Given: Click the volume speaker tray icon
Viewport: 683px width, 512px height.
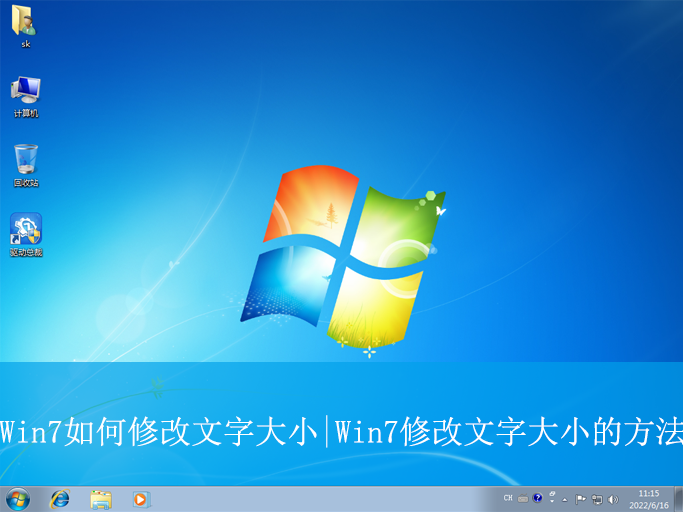Looking at the screenshot, I should point(613,498).
